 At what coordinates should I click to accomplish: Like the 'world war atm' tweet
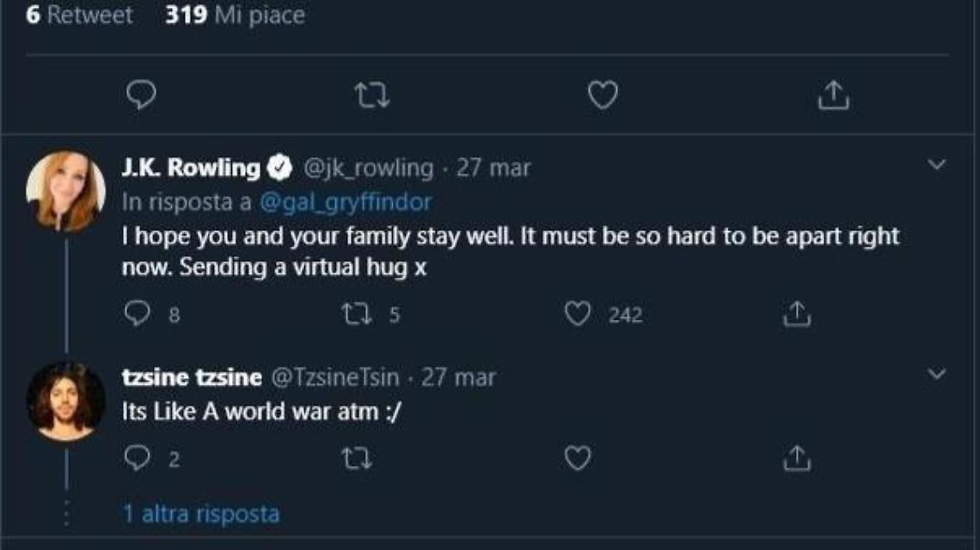pyautogui.click(x=578, y=459)
